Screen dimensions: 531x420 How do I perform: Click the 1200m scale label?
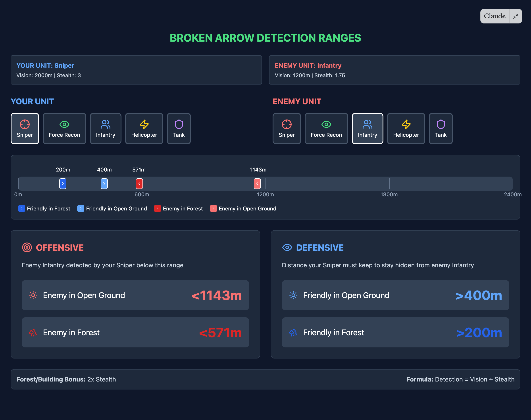tap(265, 194)
